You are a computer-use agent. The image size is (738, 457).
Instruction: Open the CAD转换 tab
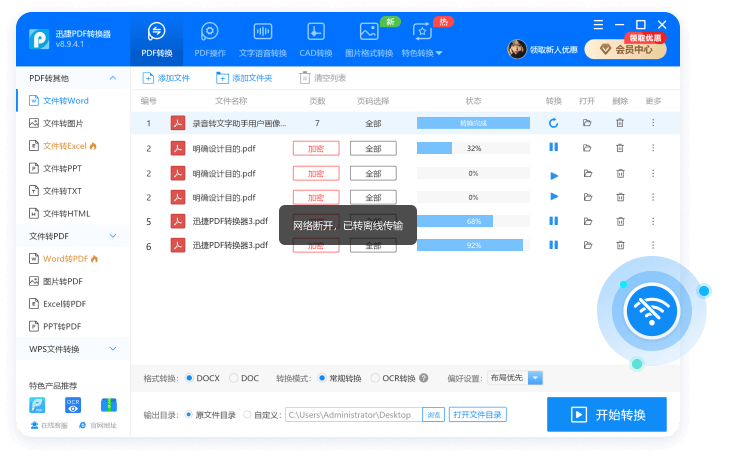(315, 39)
